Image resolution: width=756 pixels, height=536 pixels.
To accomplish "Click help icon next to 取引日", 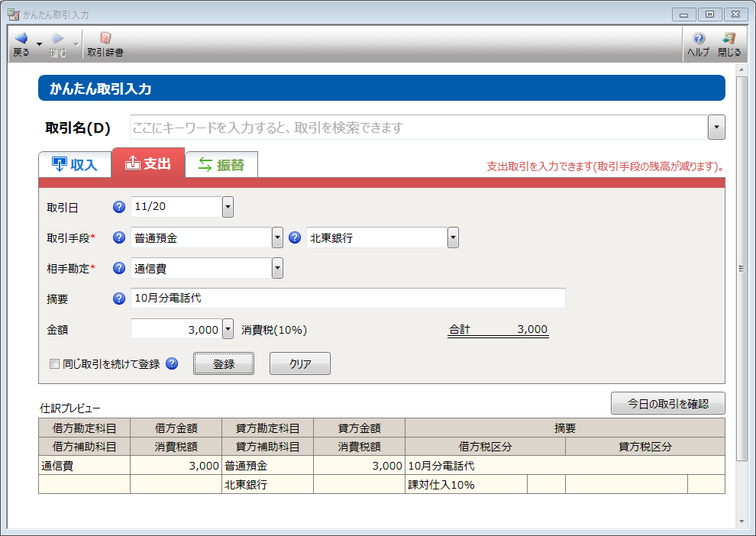I will click(118, 207).
